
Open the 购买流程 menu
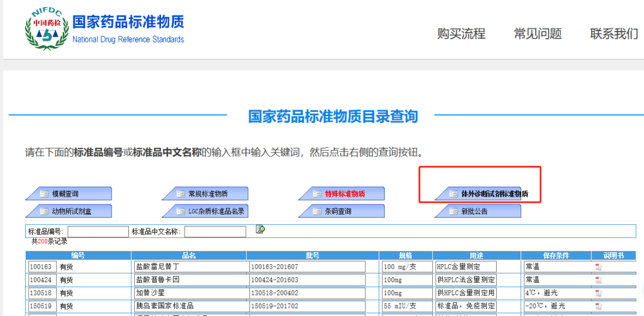[x=461, y=33]
